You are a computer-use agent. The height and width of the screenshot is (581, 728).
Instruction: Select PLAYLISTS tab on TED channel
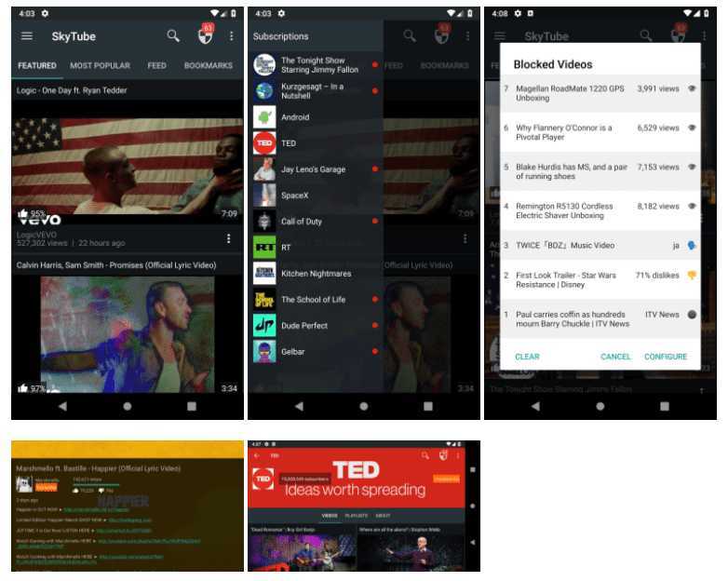coord(356,516)
